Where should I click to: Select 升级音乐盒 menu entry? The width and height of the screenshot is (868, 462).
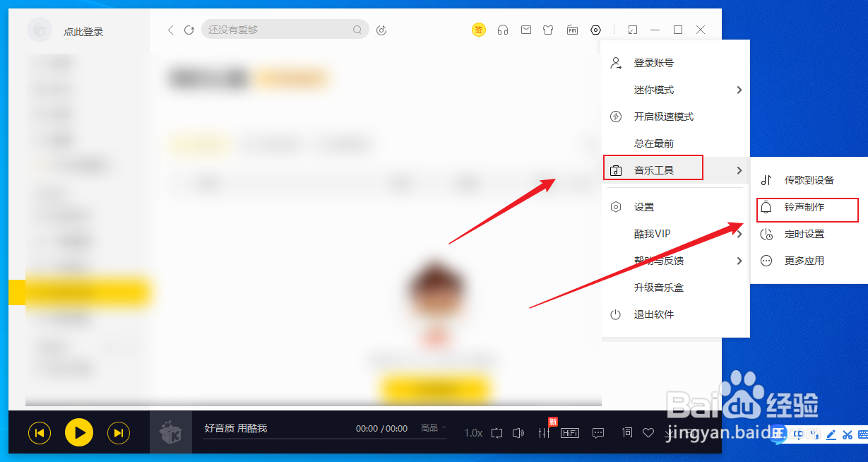point(658,288)
